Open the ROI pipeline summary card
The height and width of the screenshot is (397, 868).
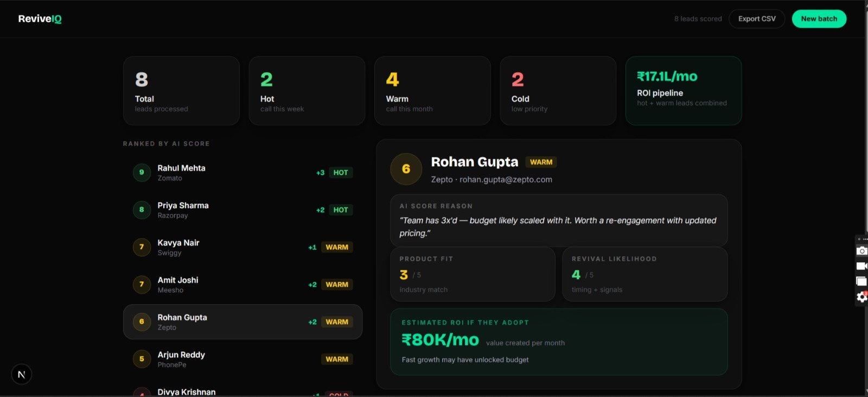point(683,91)
